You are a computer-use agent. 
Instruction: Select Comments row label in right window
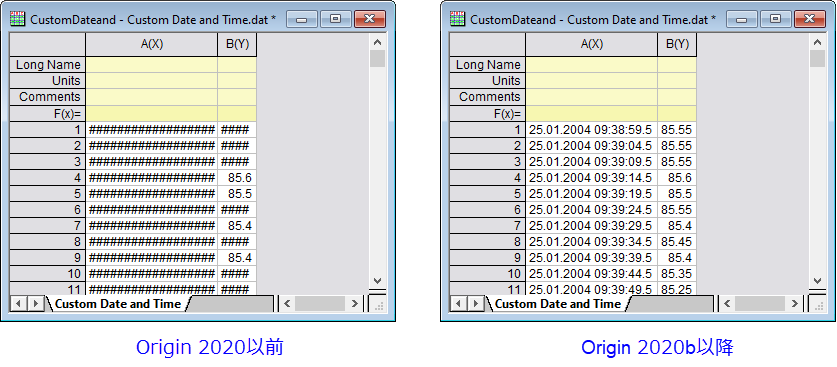(487, 97)
